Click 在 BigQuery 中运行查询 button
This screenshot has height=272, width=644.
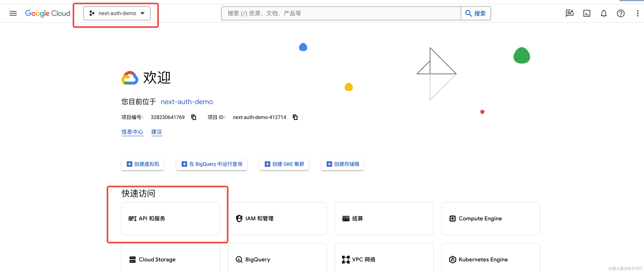click(x=212, y=164)
